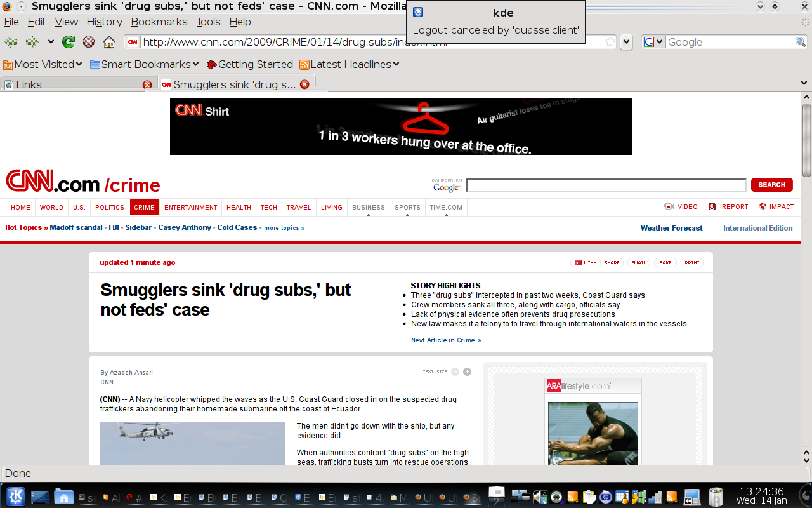Screen dimensions: 812x508
Task: Switch to the Links tab
Action: 77,84
